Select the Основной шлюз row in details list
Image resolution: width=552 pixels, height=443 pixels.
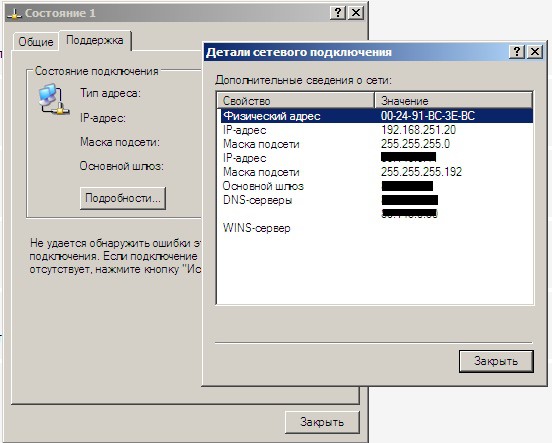[377, 186]
